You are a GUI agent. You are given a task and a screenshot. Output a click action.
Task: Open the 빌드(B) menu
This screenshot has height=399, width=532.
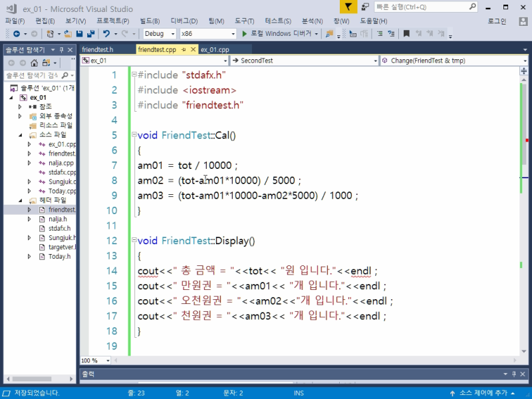[x=150, y=21]
